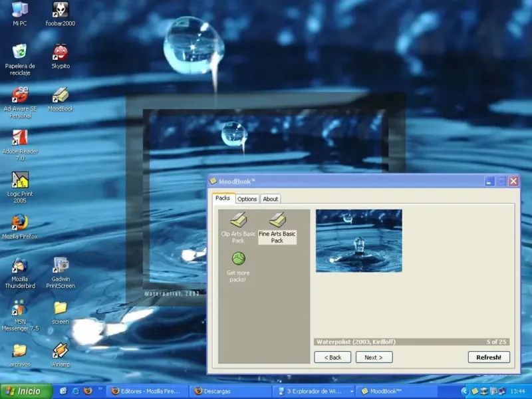Click the MoodBook icon in system tray
The width and height of the screenshot is (532, 399).
click(475, 391)
